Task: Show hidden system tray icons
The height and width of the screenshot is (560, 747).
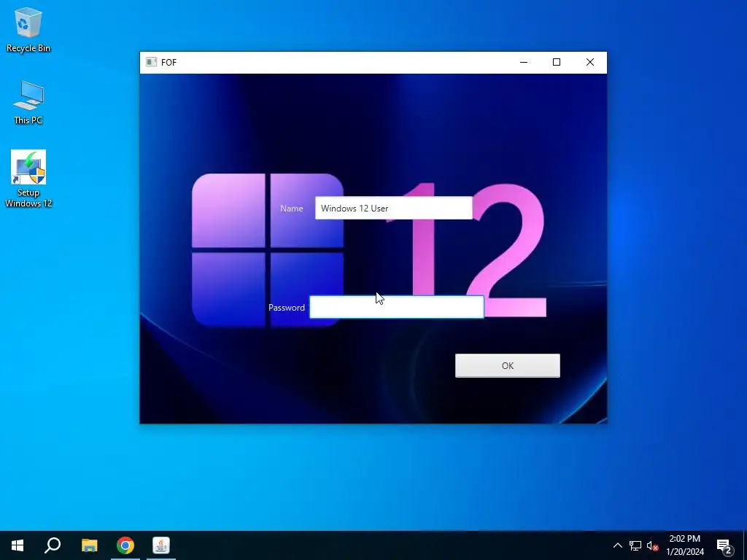Action: click(617, 545)
